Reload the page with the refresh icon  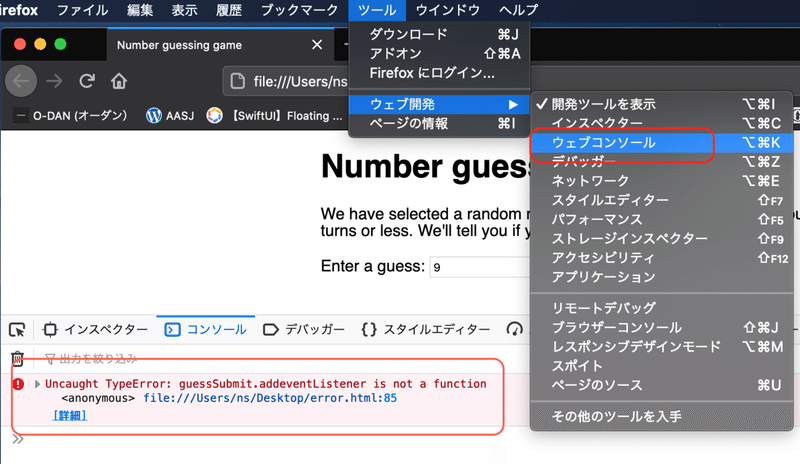click(x=87, y=81)
